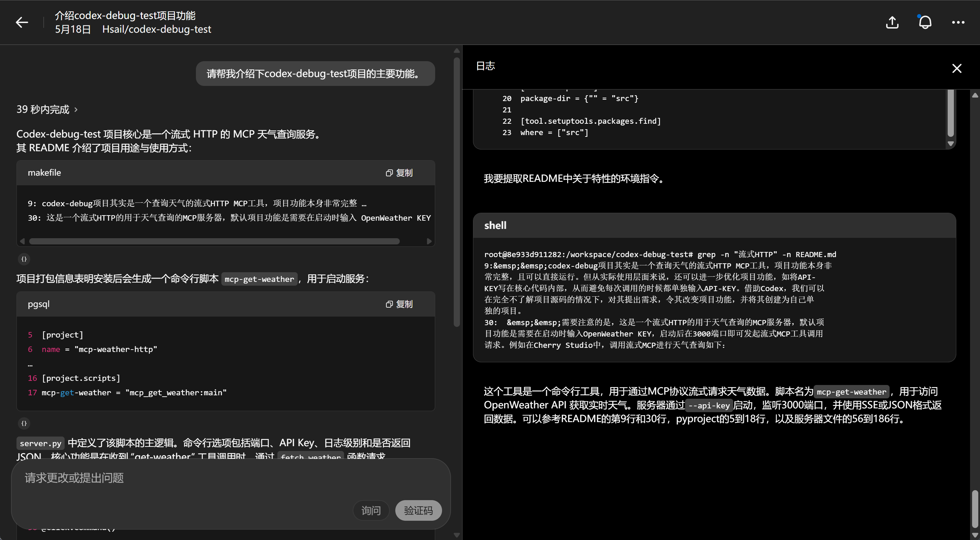Open the three-dots more menu

coord(958,22)
